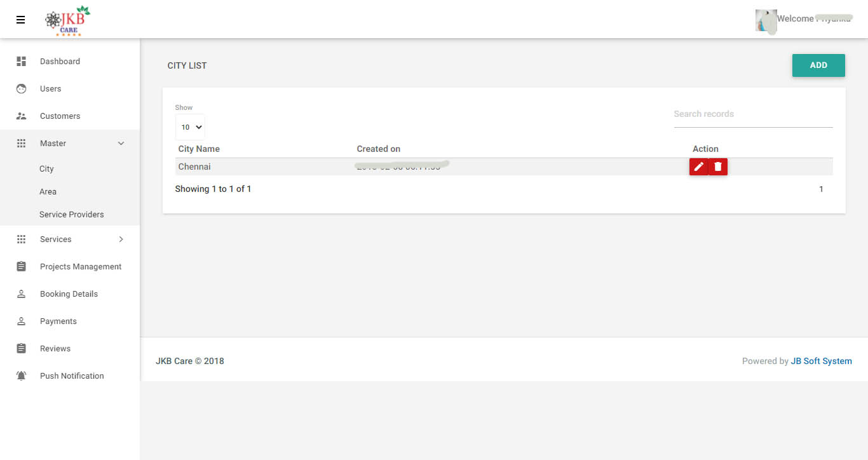Collapse the Master menu chevron

point(121,144)
